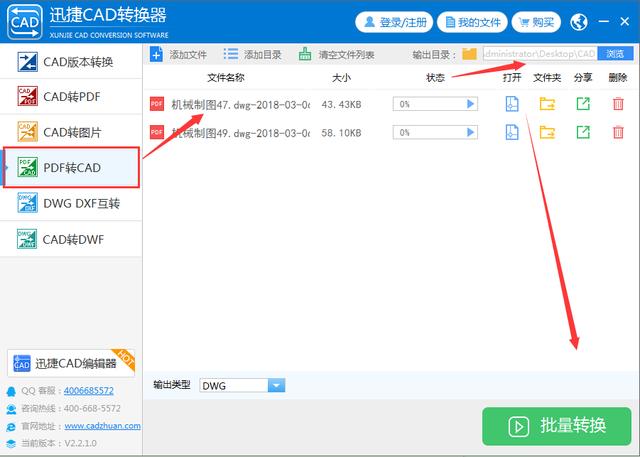Click CAD版本转换 sidebar icon
640x457 pixels.
pyautogui.click(x=27, y=62)
